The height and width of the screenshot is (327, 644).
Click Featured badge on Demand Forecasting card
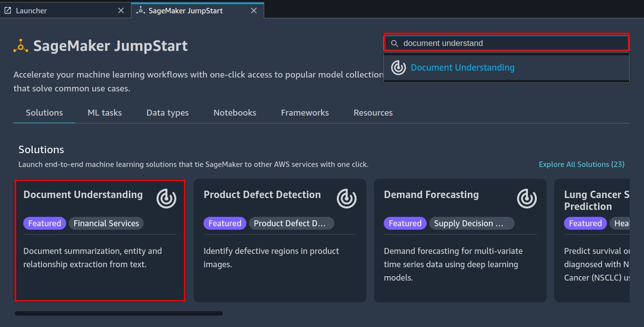click(x=405, y=223)
